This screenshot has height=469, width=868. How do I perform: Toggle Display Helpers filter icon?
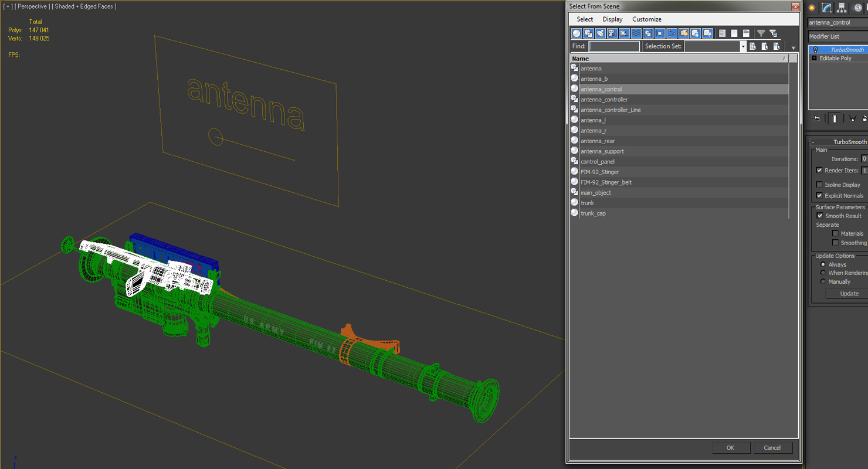coord(624,33)
